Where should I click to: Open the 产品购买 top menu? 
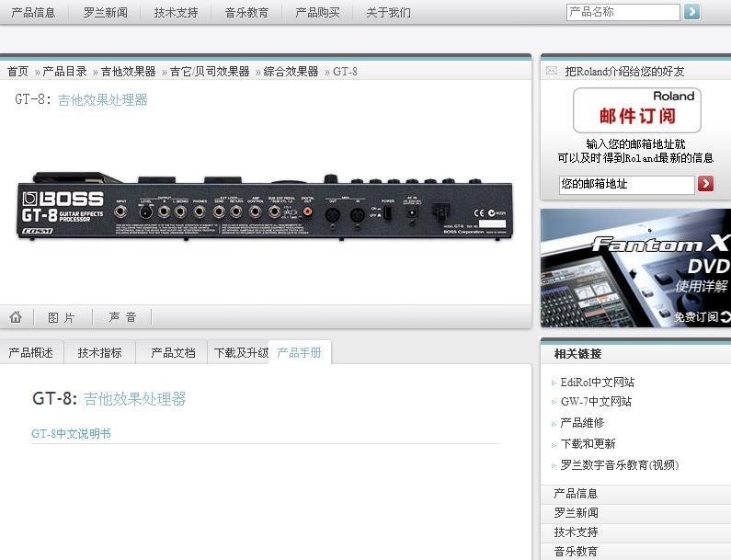pyautogui.click(x=317, y=13)
